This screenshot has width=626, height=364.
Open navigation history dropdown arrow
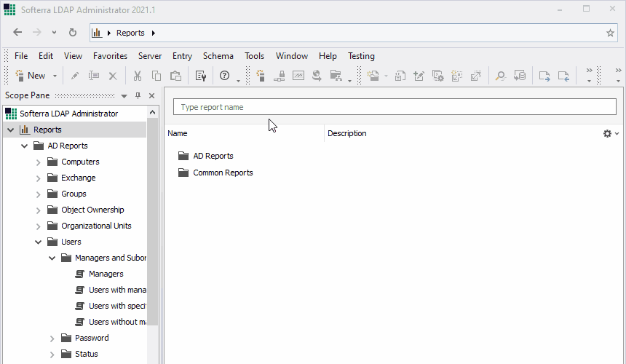(x=54, y=32)
